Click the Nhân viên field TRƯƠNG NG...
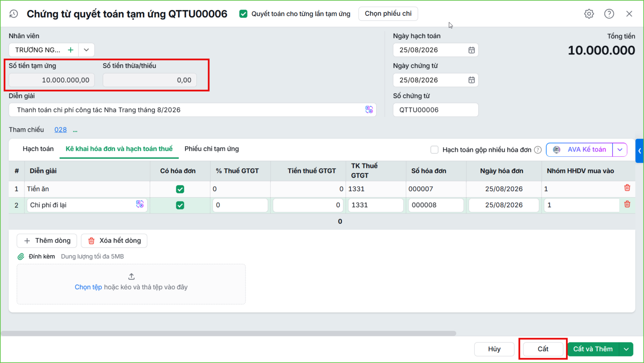The width and height of the screenshot is (644, 363). [x=37, y=50]
